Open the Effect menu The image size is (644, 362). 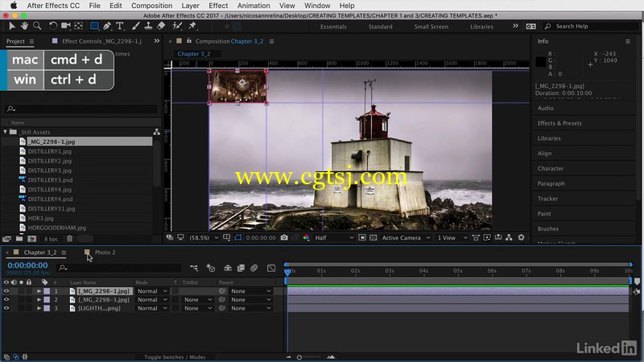(x=218, y=6)
